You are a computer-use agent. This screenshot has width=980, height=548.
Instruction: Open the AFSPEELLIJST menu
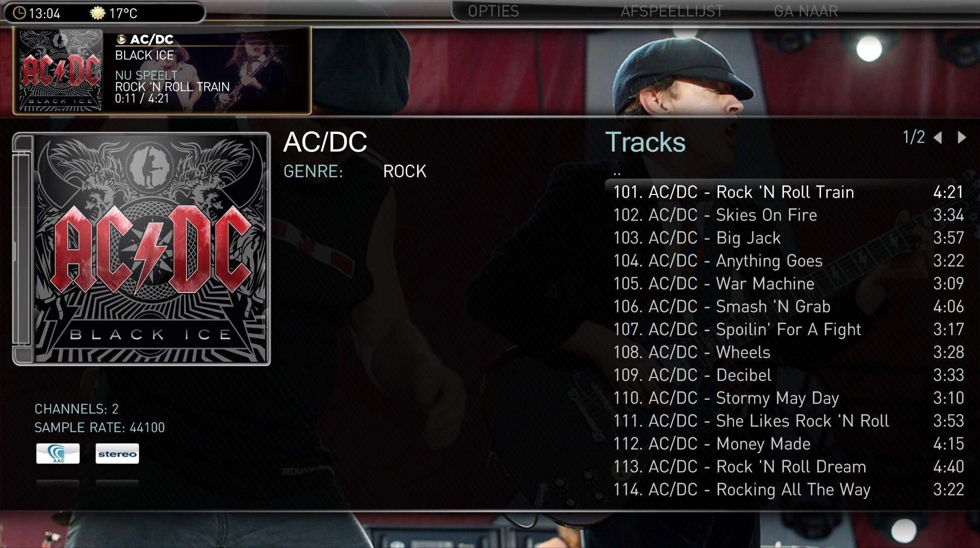point(672,11)
